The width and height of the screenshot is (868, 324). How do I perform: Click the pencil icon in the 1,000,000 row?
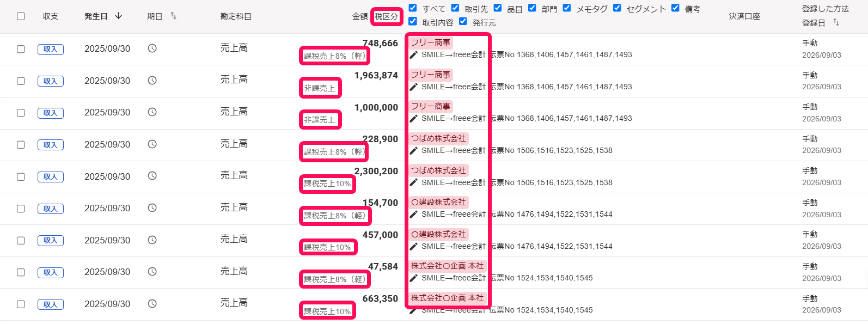point(414,119)
